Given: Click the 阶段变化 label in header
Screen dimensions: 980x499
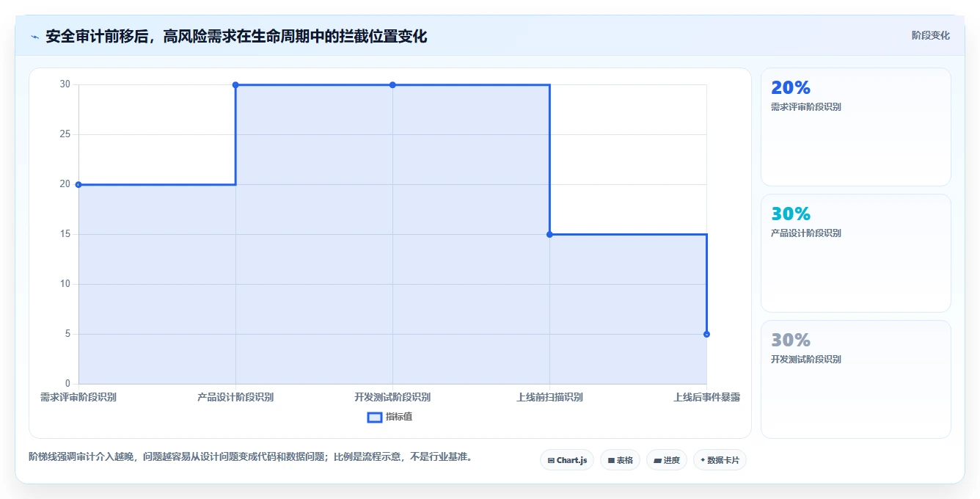Looking at the screenshot, I should point(930,35).
